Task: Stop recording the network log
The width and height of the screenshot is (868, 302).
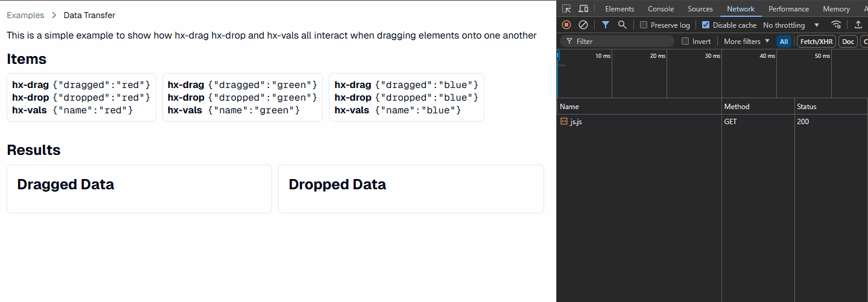Action: point(566,25)
